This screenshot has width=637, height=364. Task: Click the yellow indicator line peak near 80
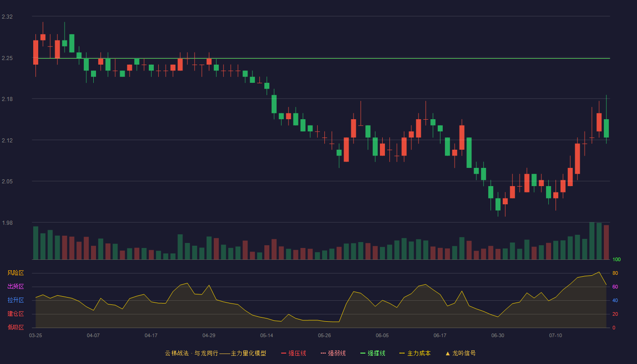(599, 272)
